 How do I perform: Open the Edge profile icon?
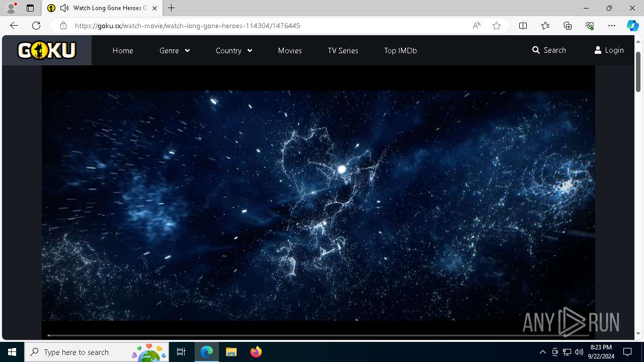click(x=11, y=8)
